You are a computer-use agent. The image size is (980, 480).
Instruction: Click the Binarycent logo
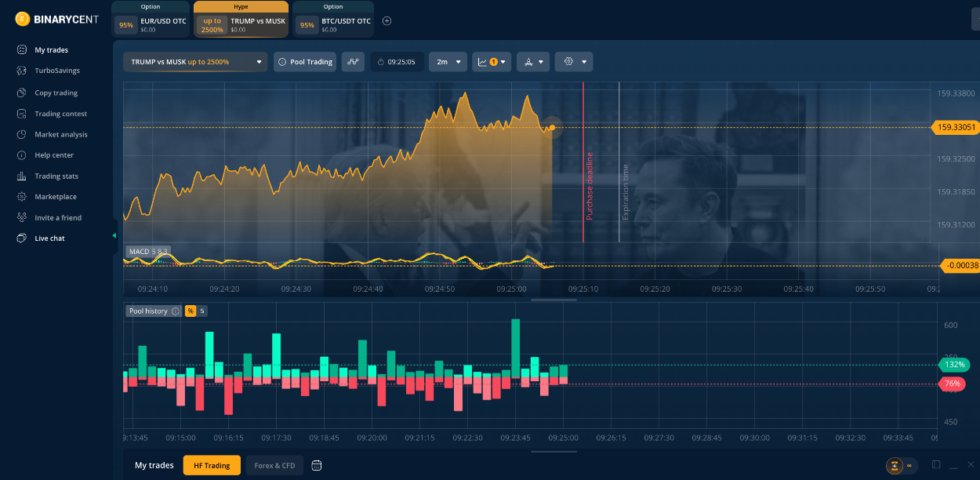(56, 19)
